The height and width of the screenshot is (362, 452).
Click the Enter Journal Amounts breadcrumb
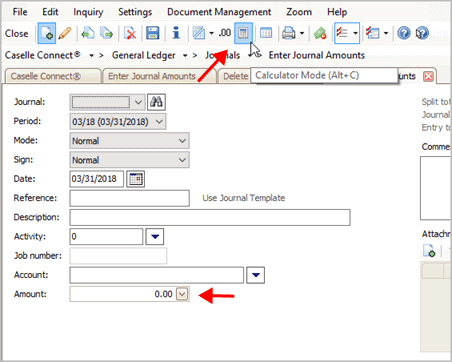click(x=317, y=55)
